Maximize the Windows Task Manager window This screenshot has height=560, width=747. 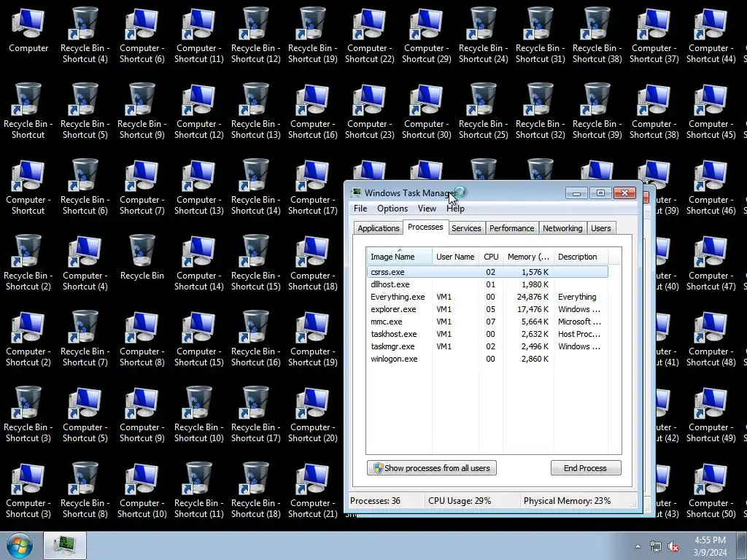click(x=600, y=192)
